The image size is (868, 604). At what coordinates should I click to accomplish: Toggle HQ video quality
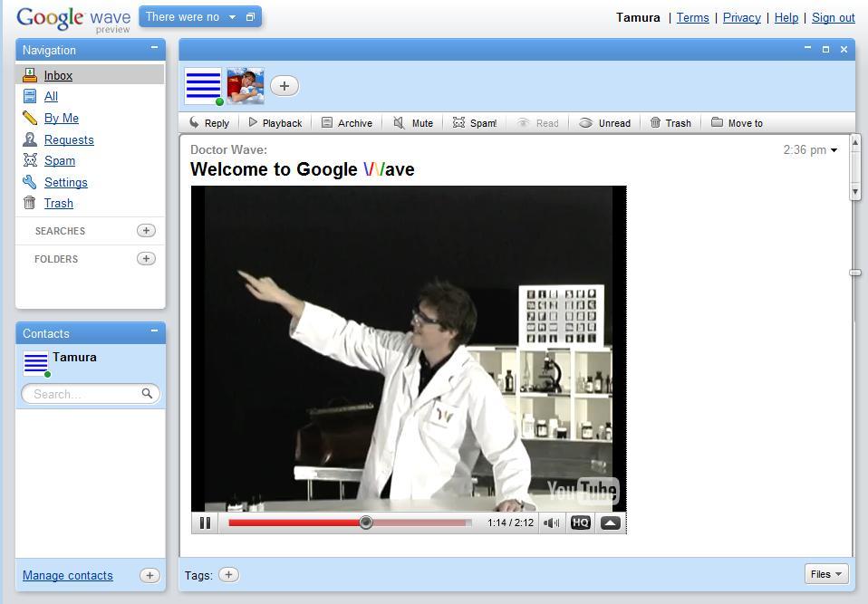[x=581, y=523]
